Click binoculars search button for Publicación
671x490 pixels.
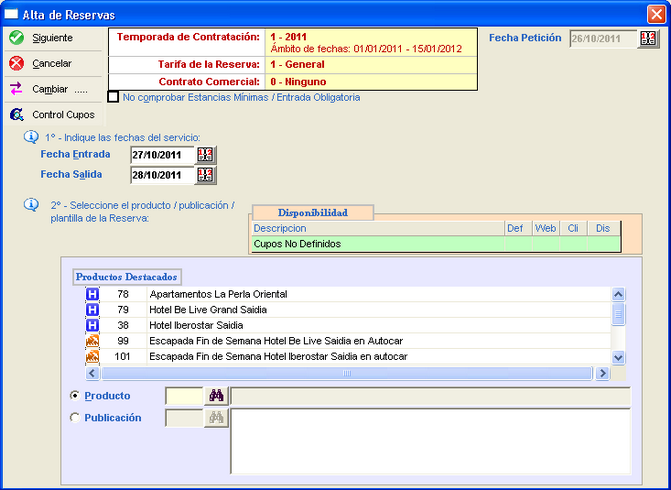(216, 418)
